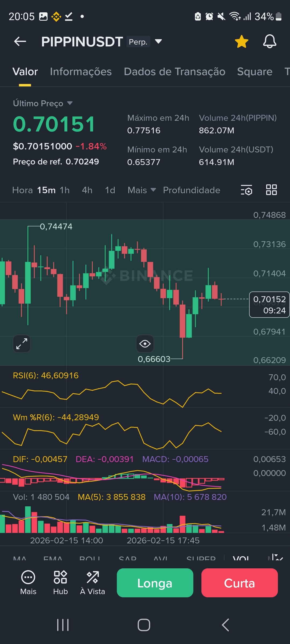The width and height of the screenshot is (290, 644).
Task: Tap the back arrow icon
Action: pyautogui.click(x=20, y=42)
